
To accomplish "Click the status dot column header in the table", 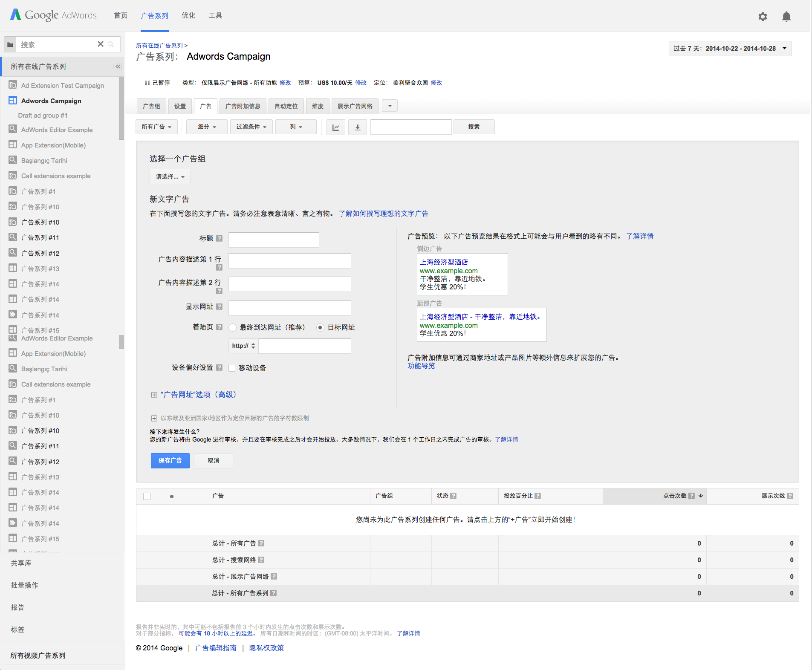I will [171, 497].
